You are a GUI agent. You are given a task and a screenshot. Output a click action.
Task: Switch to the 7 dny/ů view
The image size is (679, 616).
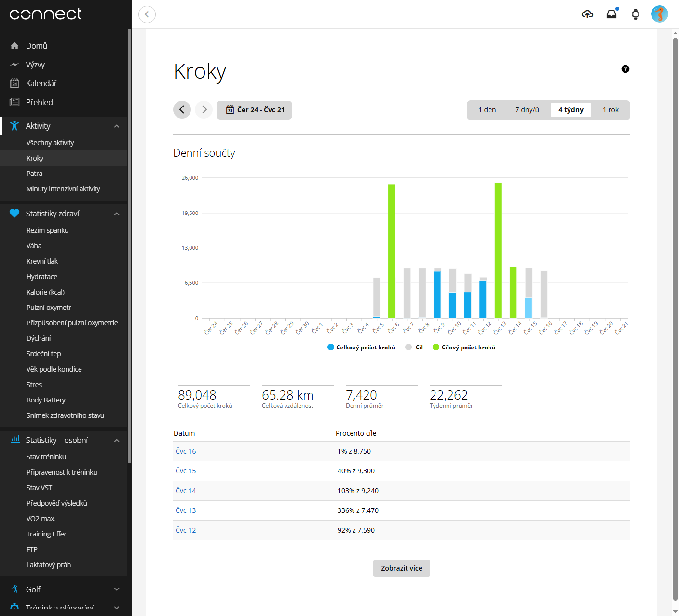[x=527, y=110]
